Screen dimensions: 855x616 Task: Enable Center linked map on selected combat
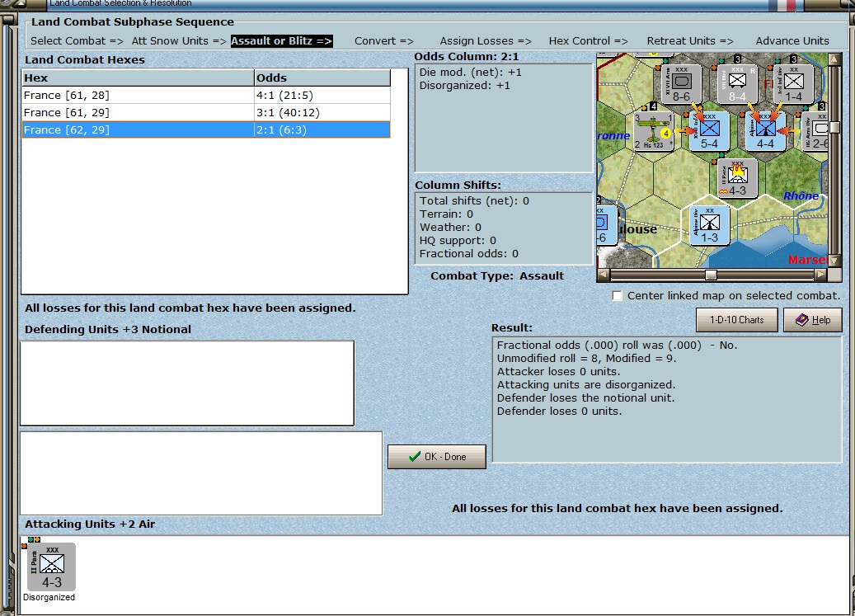tap(617, 296)
